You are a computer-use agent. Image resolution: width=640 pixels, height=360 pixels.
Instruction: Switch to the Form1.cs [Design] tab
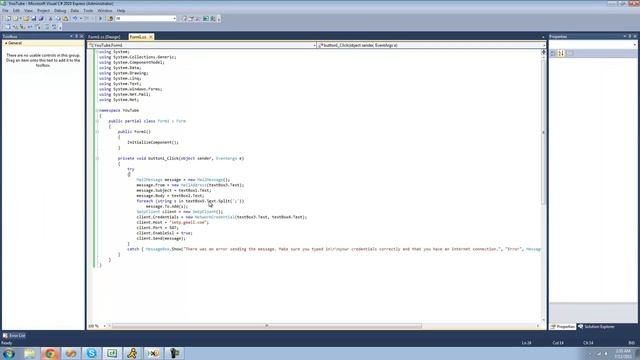(104, 37)
